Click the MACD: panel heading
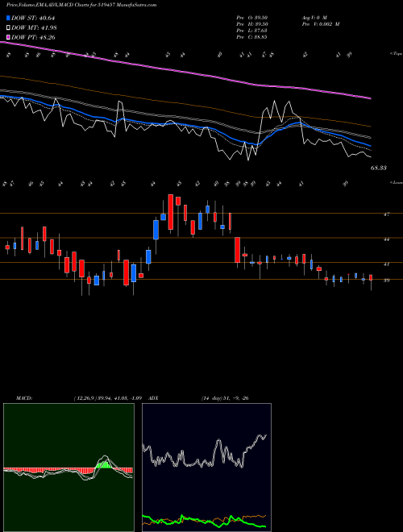This screenshot has width=403, height=532. point(23,398)
